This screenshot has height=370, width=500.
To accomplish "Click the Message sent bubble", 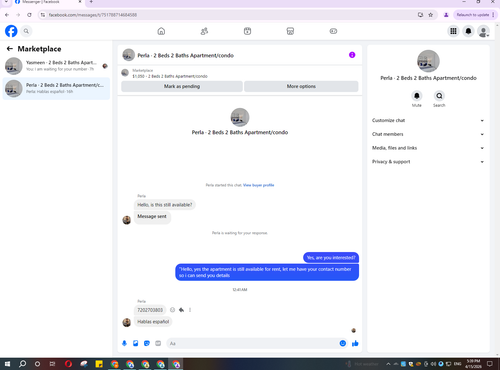I will click(x=152, y=217).
